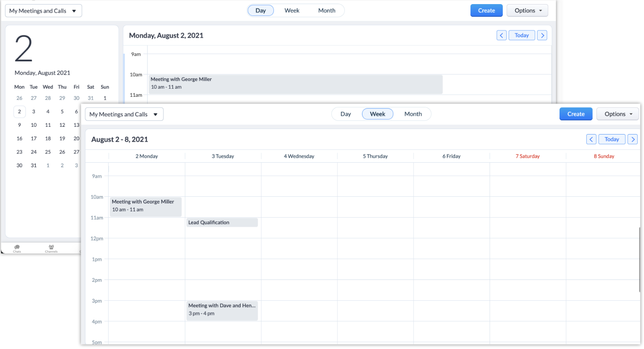Go to next week in Week view window
Viewport: 644px width, 349px height.
(x=633, y=140)
